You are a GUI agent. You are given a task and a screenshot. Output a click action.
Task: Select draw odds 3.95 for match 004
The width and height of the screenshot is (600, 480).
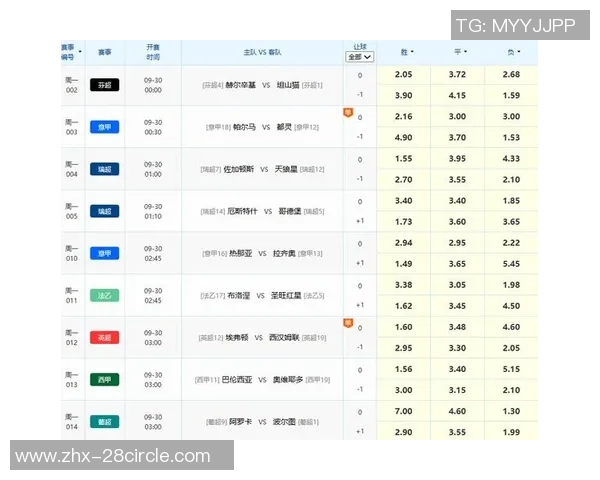[457, 158]
